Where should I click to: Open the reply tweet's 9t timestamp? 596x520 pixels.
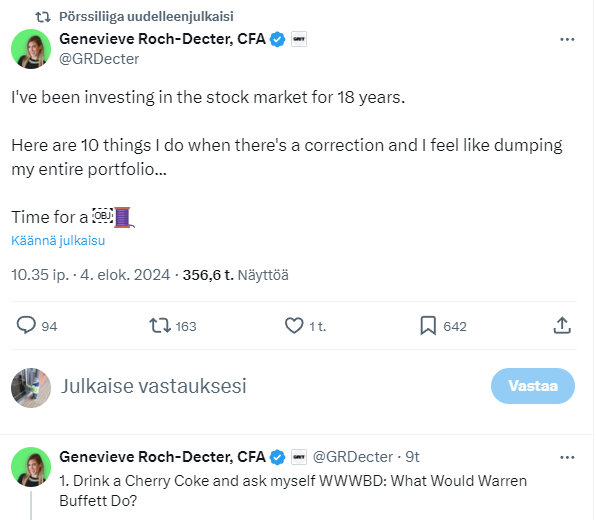point(412,457)
